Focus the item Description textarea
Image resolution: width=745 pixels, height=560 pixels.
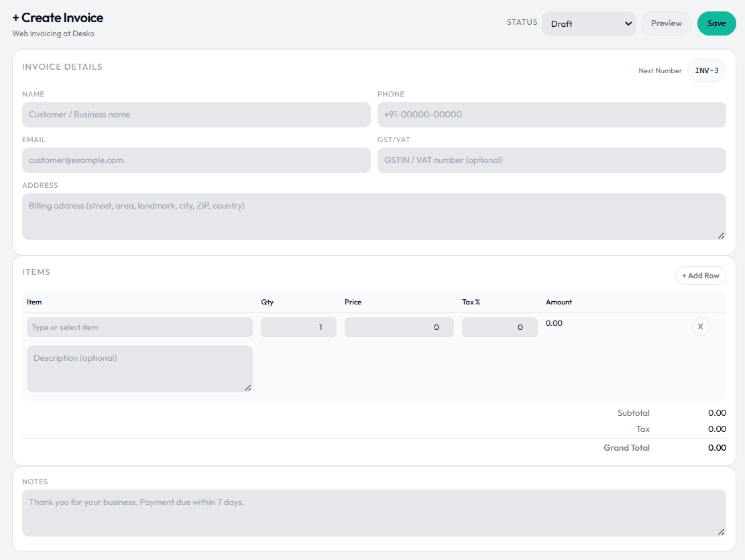pos(139,368)
